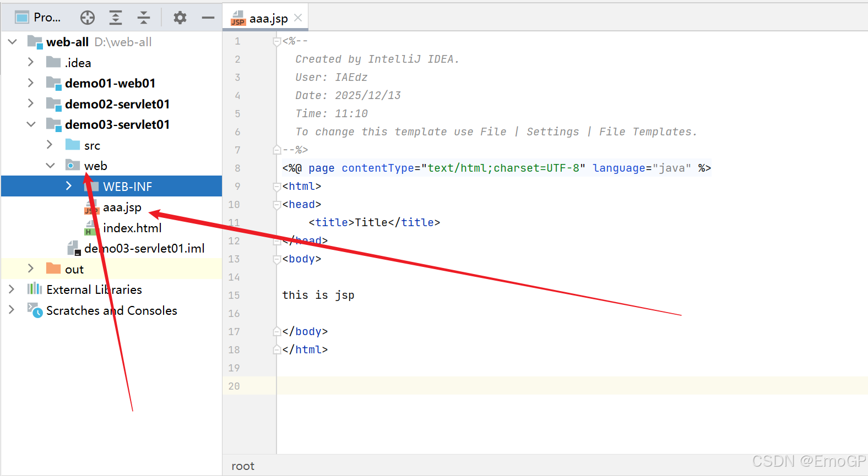This screenshot has height=476, width=868.
Task: Click the Expand All icon
Action: [115, 18]
